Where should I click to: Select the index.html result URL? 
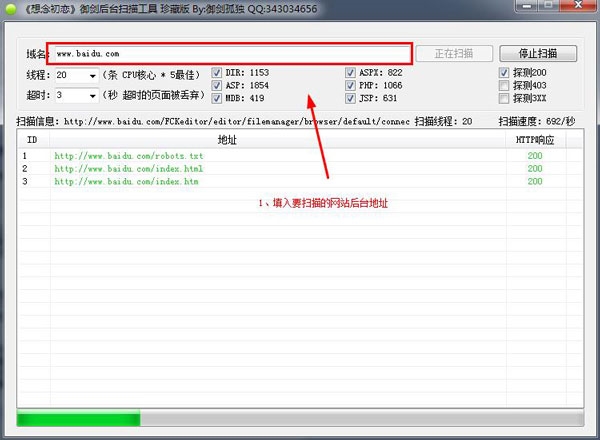(129, 169)
